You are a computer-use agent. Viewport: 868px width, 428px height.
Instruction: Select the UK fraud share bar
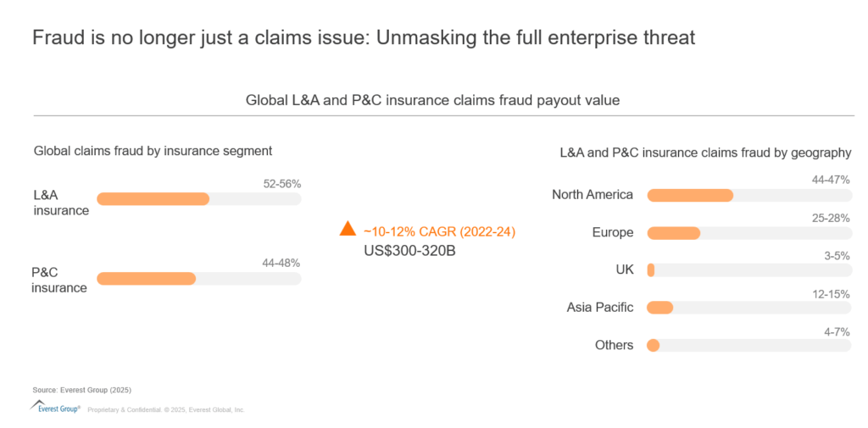[748, 270]
